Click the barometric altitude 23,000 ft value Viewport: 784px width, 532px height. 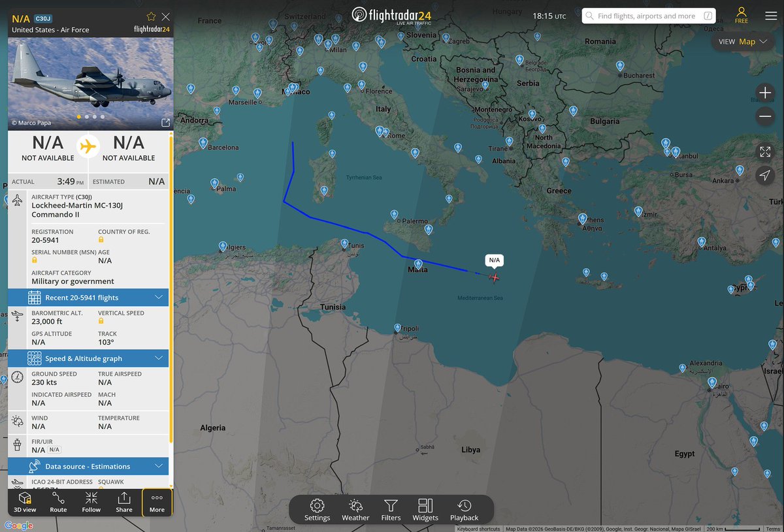point(47,321)
